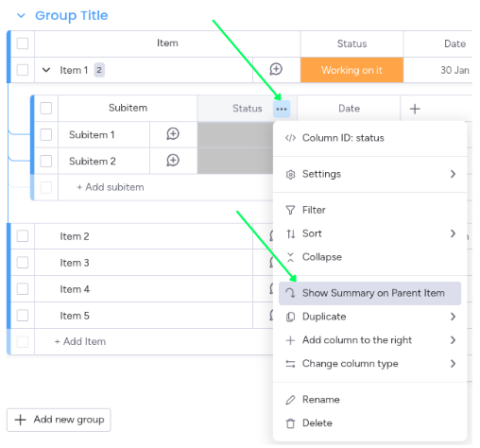
Task: Open updates conversation for Subitem 2
Action: coord(173,161)
